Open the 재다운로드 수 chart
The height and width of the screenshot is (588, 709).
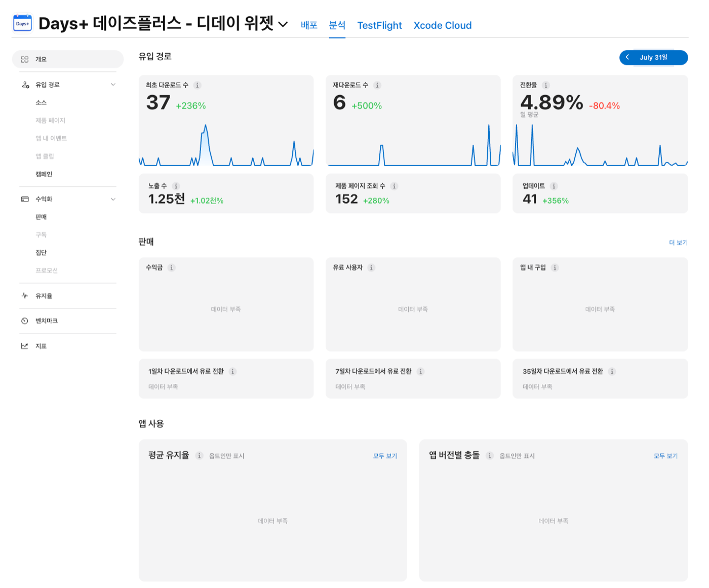[413, 145]
